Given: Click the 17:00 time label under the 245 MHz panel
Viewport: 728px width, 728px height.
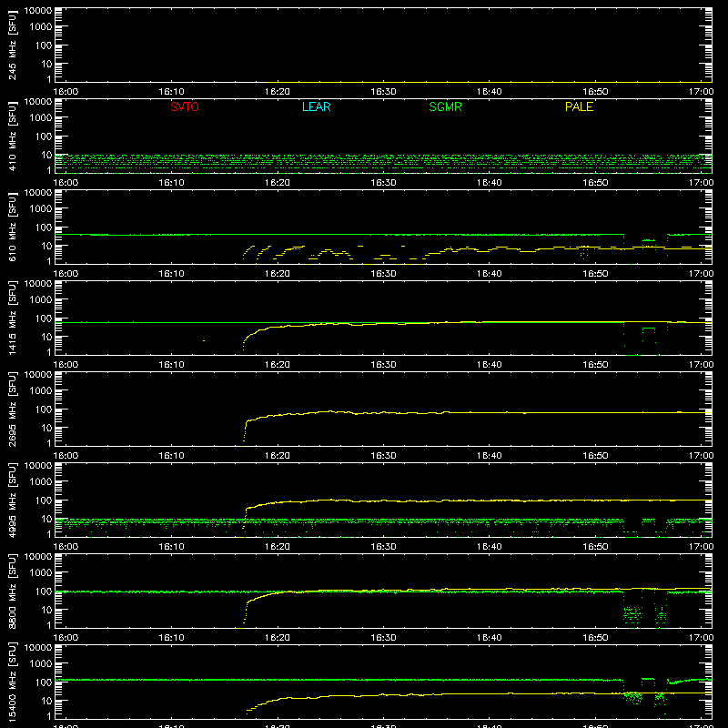Looking at the screenshot, I should click(x=701, y=92).
